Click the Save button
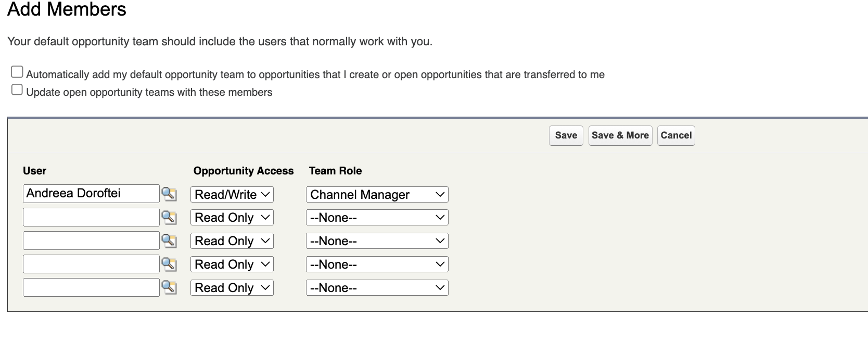The image size is (868, 353). pos(566,135)
